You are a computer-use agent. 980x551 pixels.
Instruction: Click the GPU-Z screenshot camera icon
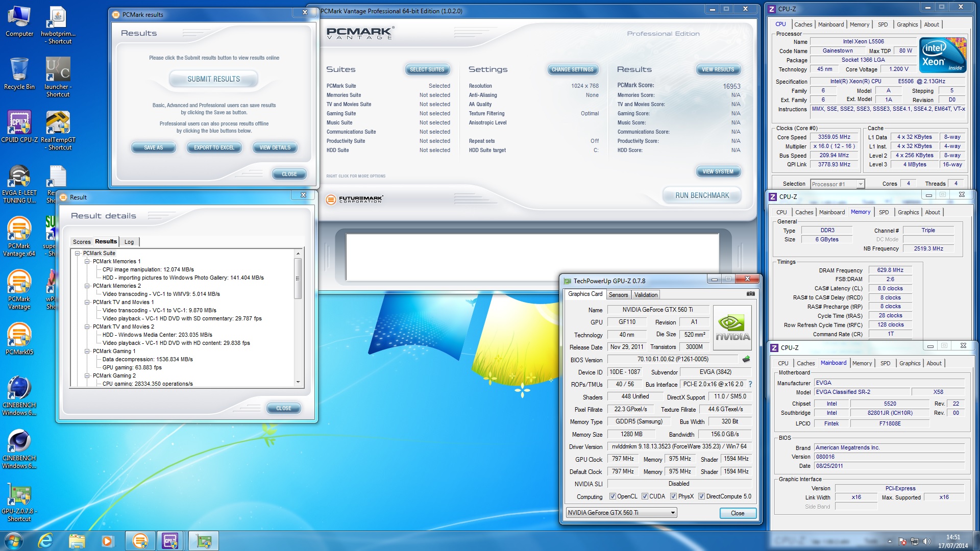[x=751, y=294]
